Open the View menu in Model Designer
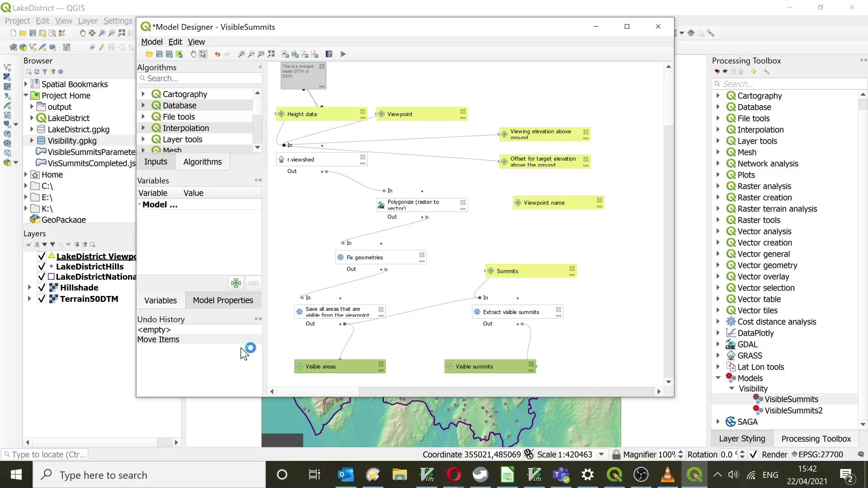868x488 pixels. [x=196, y=42]
